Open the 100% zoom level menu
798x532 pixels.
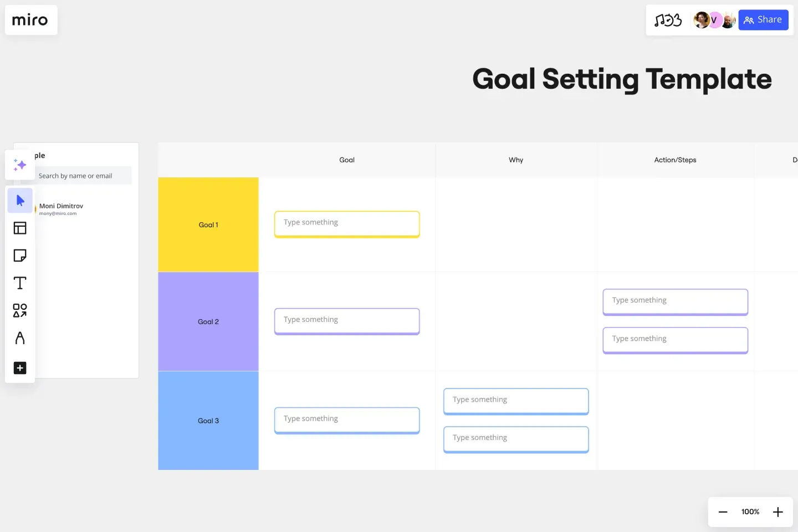[x=750, y=511]
